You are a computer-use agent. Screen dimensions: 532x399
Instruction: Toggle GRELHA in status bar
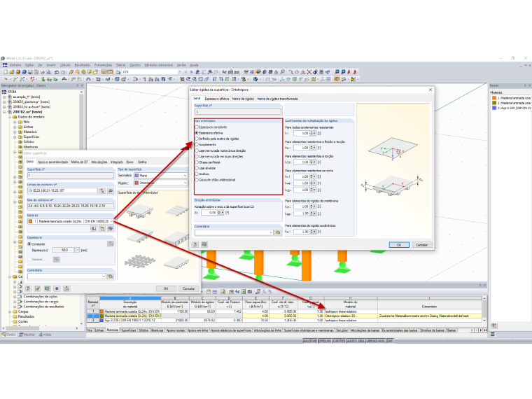click(325, 341)
